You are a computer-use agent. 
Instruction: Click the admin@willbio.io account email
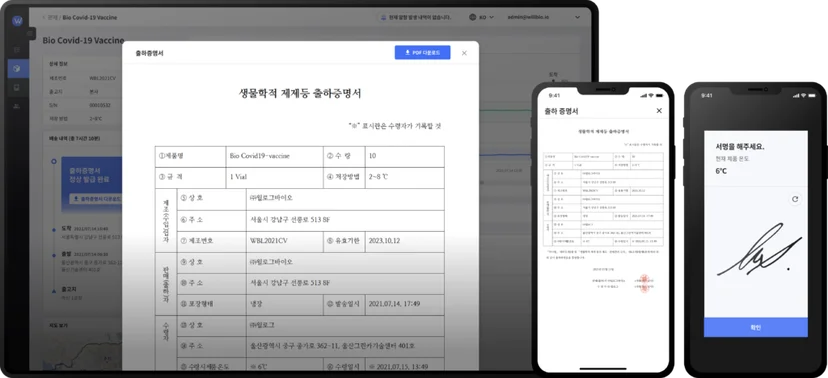[529, 17]
